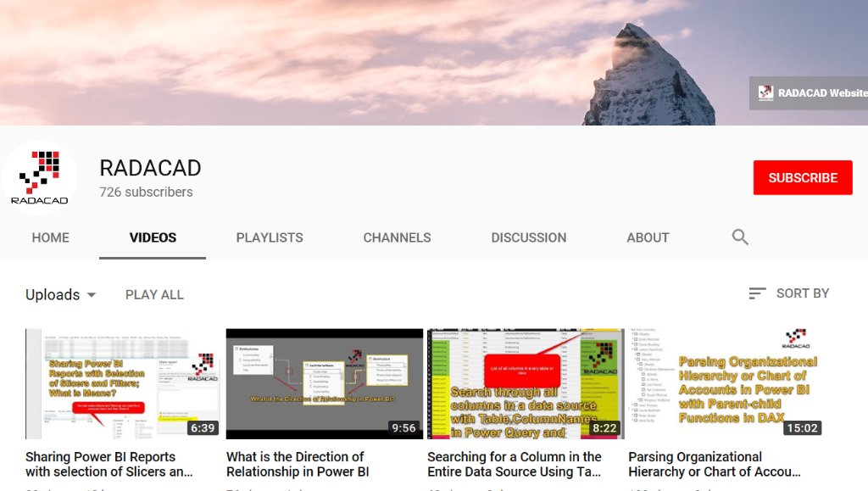Switch to the Home tab
Screen dimensions: 868x491
tap(50, 237)
